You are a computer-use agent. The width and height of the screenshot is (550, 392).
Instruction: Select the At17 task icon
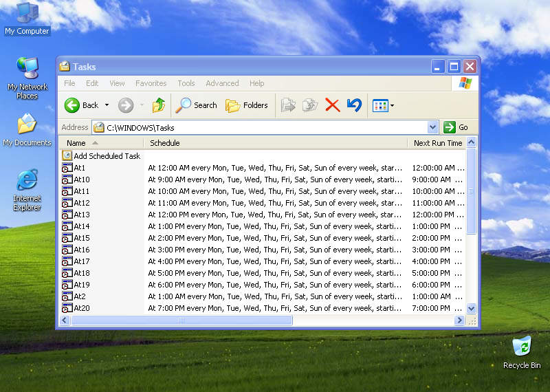[x=67, y=261]
